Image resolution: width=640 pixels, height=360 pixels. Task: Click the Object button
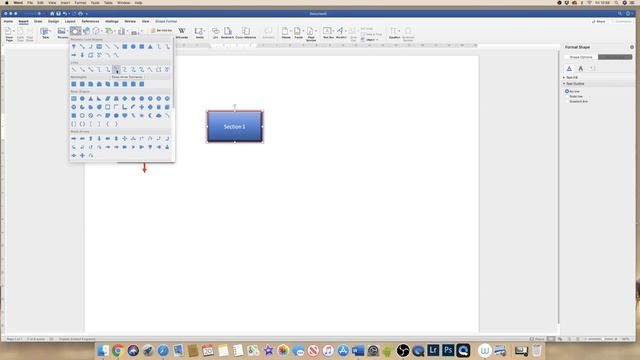point(369,40)
